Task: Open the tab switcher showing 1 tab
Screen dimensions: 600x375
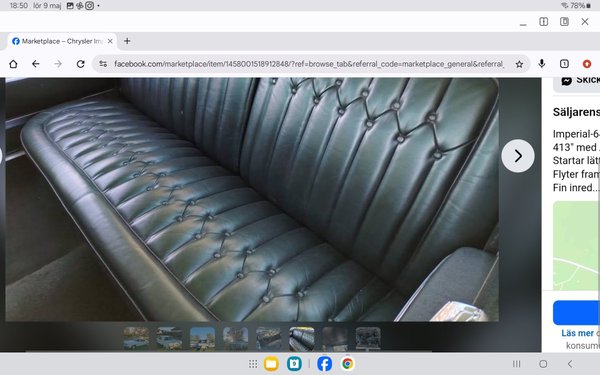Action: point(564,64)
